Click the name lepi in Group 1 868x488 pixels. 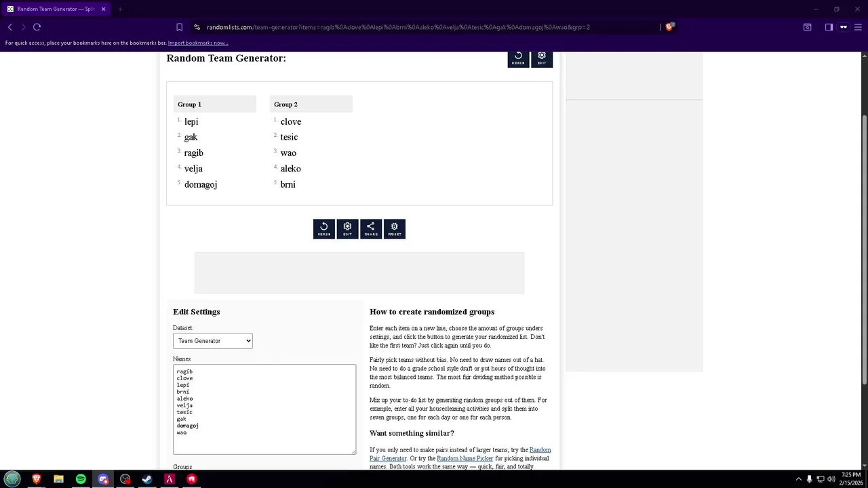pyautogui.click(x=191, y=121)
